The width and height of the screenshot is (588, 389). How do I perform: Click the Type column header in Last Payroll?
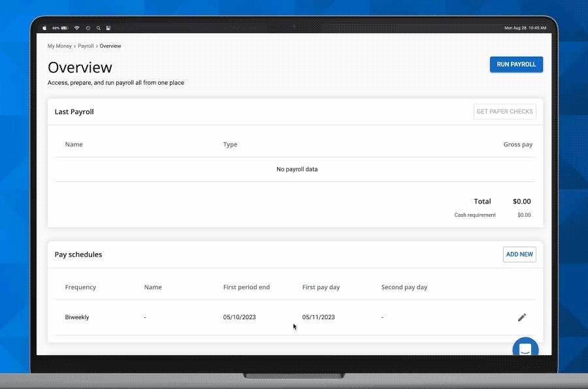[x=230, y=144]
